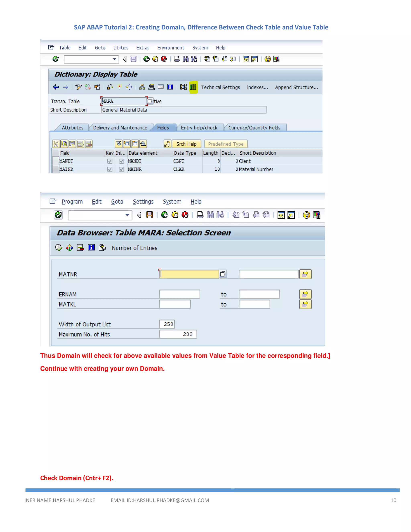The image size is (411, 532).
Task: Switch to Currency/Quantity Fields tab
Action: [x=254, y=128]
